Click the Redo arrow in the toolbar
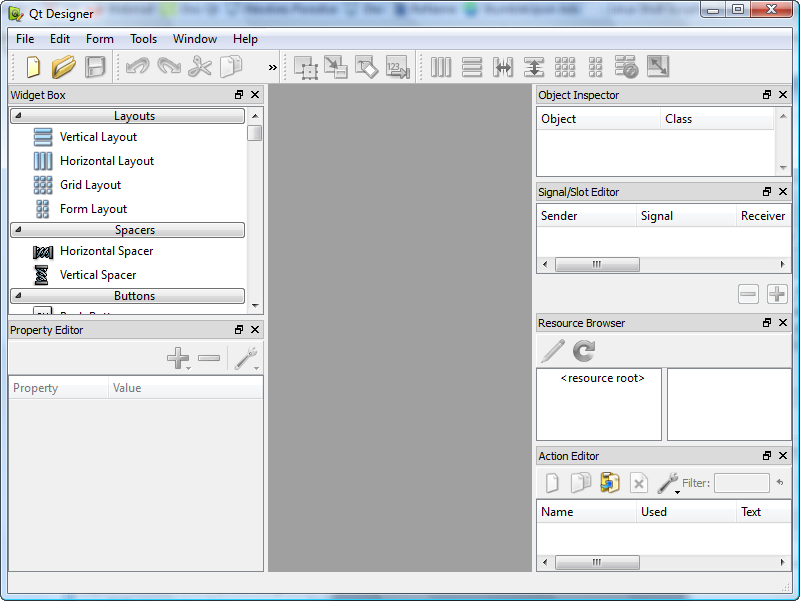 [169, 67]
